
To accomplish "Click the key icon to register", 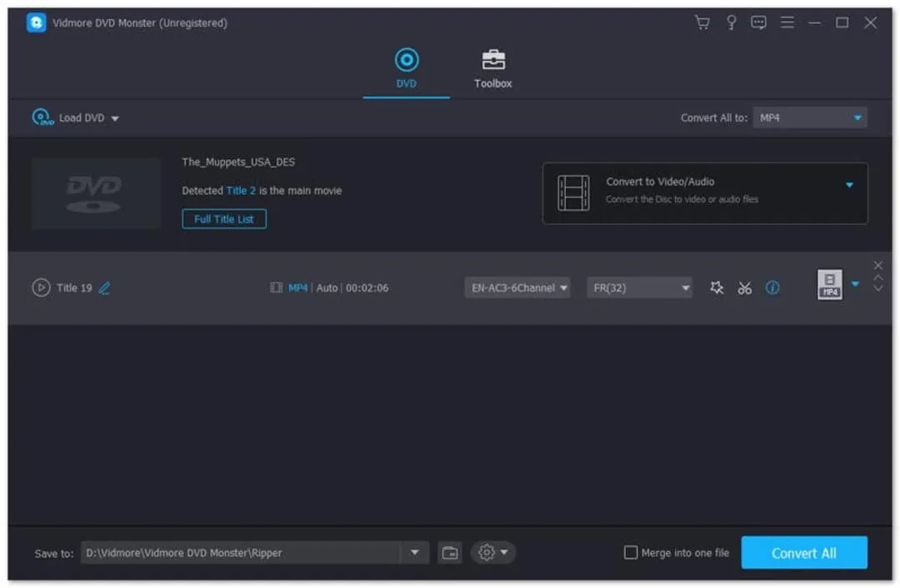I will point(731,22).
